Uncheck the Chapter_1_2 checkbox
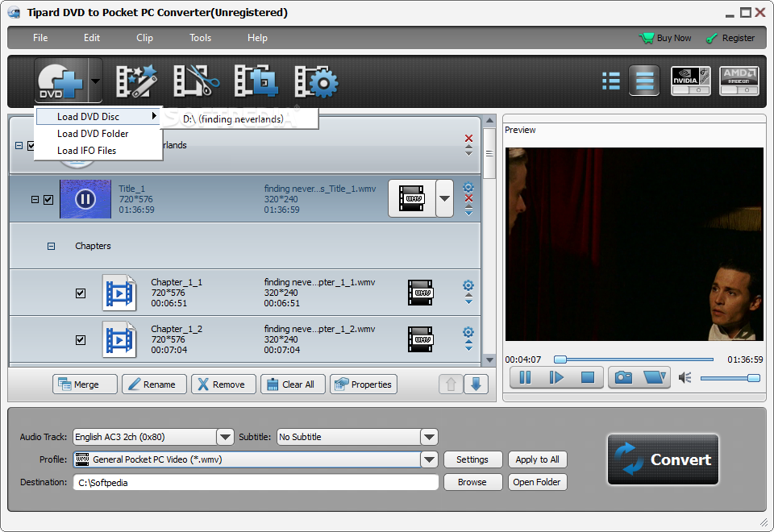Screen dimensions: 774x532 click(x=81, y=340)
